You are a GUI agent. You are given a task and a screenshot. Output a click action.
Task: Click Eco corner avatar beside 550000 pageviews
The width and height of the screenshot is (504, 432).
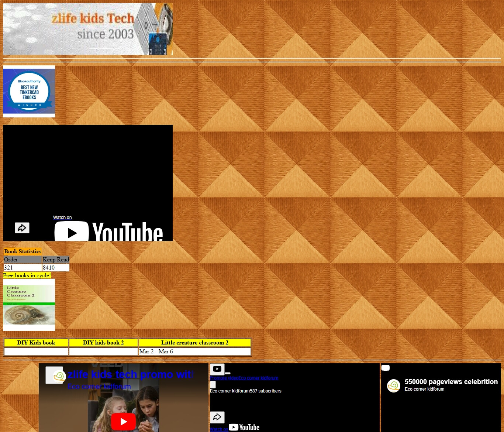coord(394,386)
